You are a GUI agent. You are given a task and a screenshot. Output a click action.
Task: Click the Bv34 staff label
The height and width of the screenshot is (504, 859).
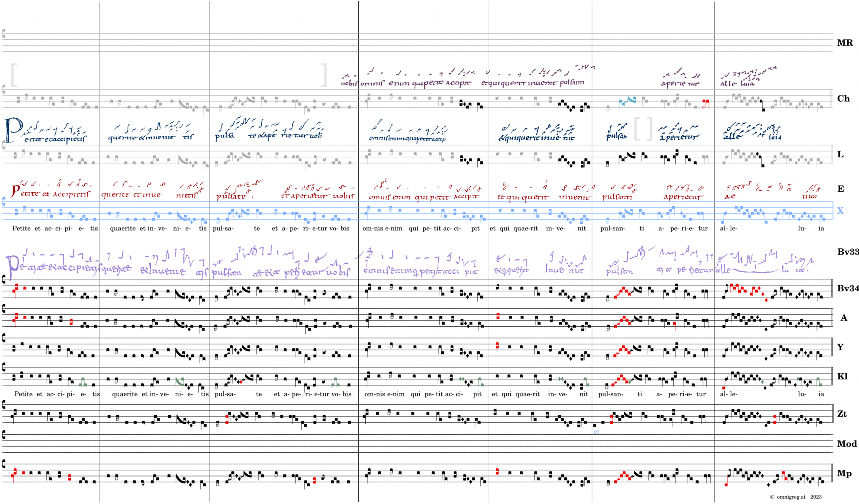[847, 288]
